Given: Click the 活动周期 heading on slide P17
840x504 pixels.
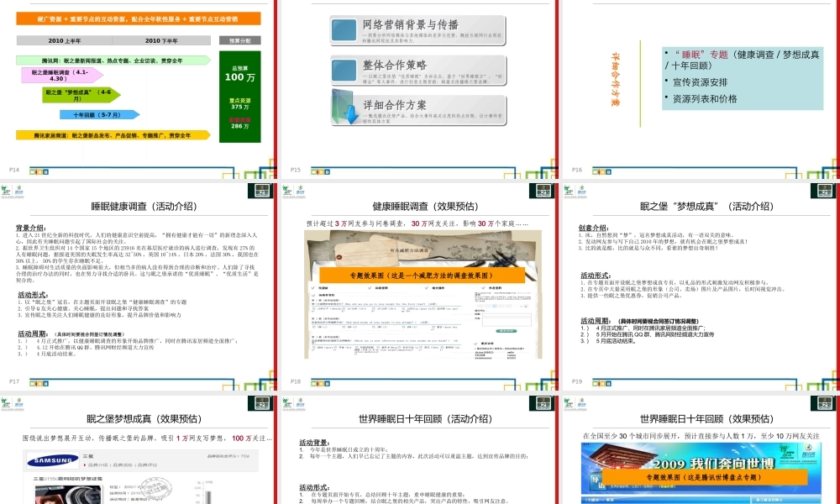Looking at the screenshot, I should click(x=33, y=333).
